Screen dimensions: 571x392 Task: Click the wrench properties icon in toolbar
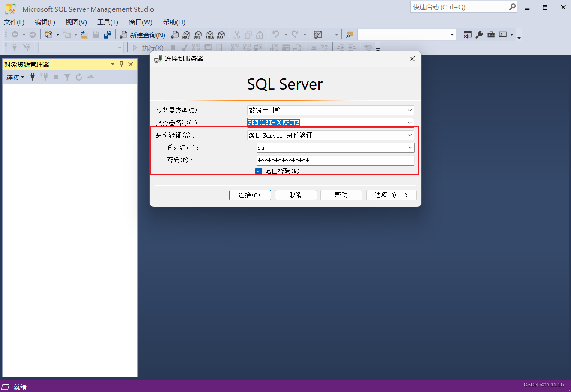click(x=479, y=35)
